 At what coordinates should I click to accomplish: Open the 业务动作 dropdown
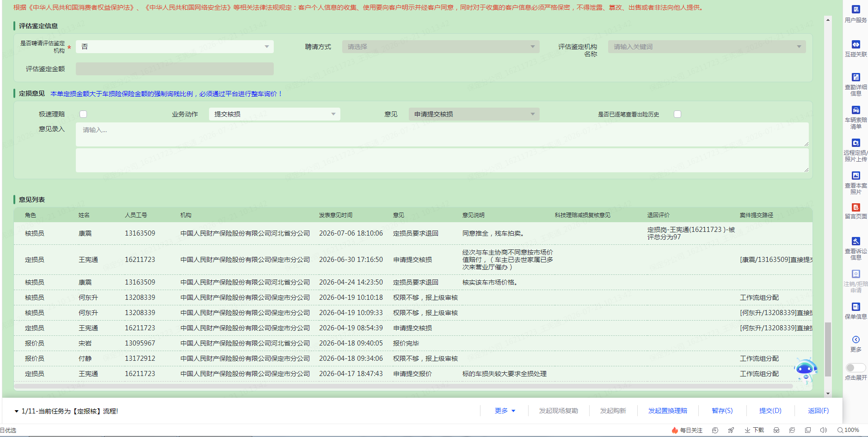pyautogui.click(x=275, y=114)
